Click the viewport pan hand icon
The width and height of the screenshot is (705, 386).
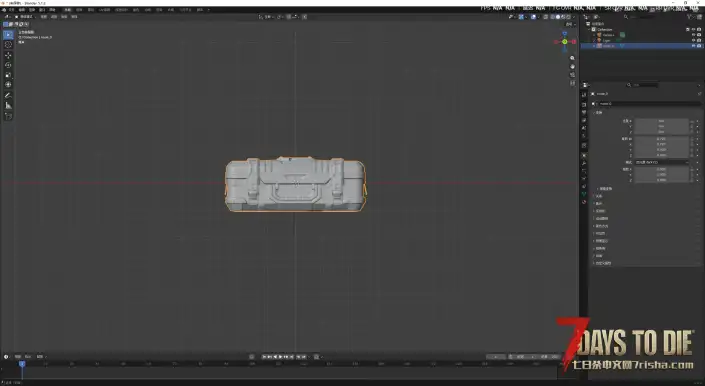572,67
